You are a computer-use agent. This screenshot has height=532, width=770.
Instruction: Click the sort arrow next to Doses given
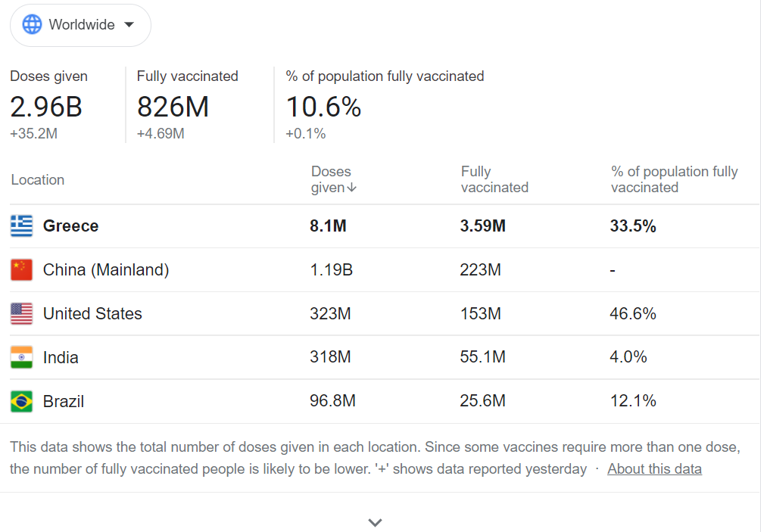[352, 188]
